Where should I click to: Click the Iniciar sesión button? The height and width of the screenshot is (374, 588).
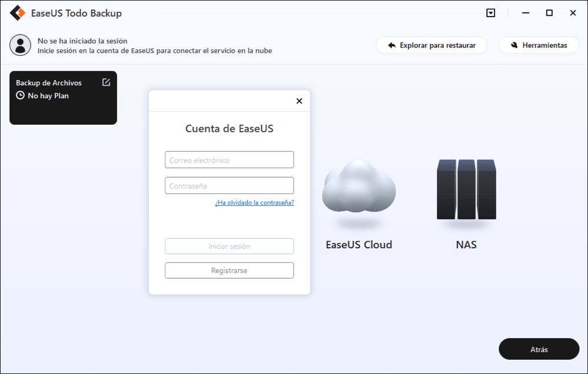pyautogui.click(x=229, y=246)
